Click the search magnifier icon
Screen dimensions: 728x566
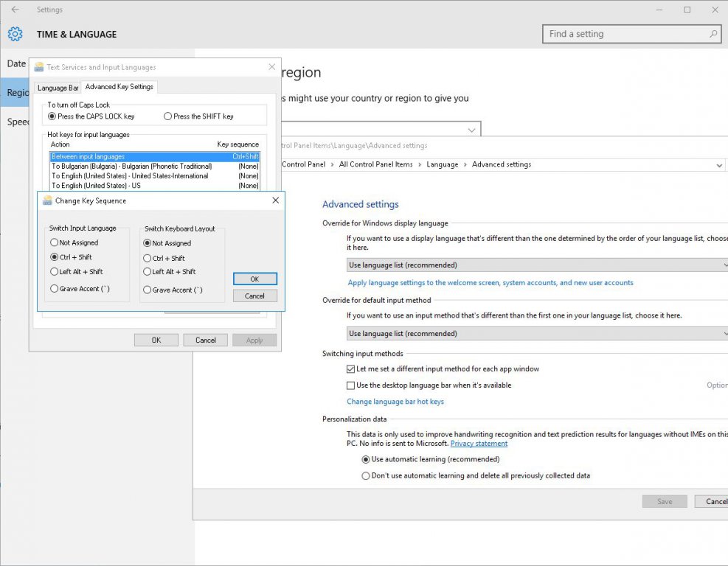pos(713,34)
